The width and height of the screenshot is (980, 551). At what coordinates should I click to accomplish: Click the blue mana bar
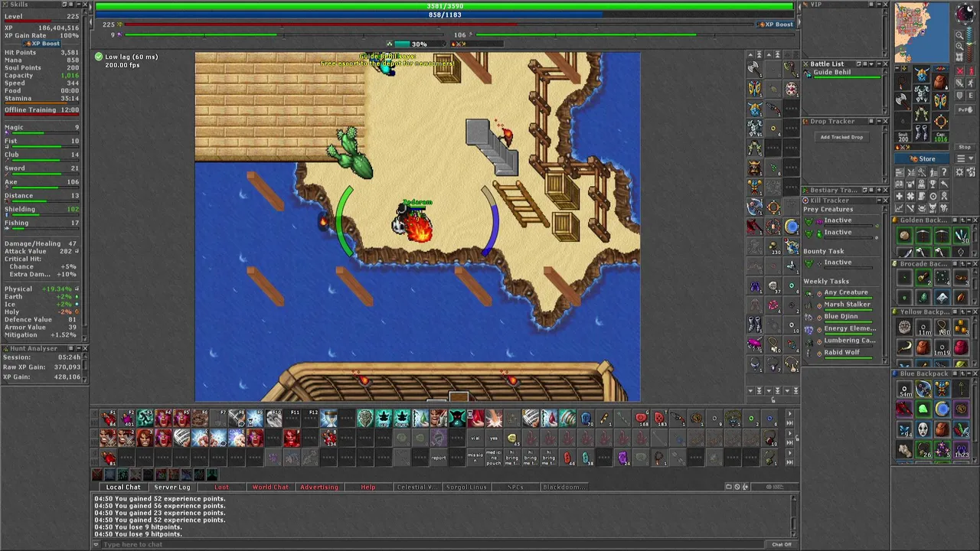coord(445,15)
